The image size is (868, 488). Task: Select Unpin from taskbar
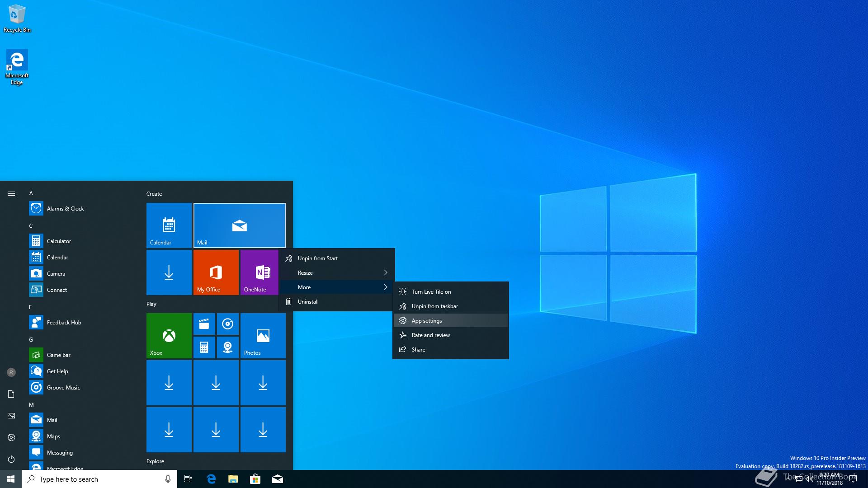click(x=451, y=306)
